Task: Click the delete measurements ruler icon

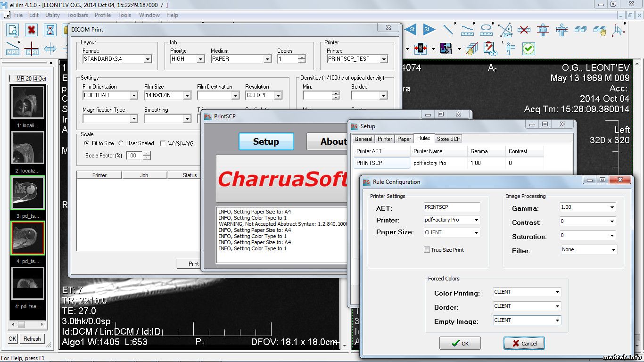Action: click(x=524, y=30)
